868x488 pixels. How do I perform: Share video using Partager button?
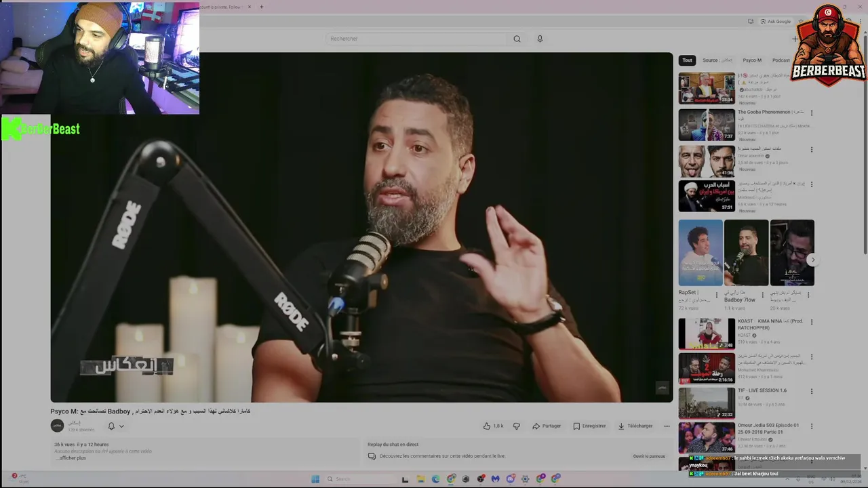pos(547,426)
